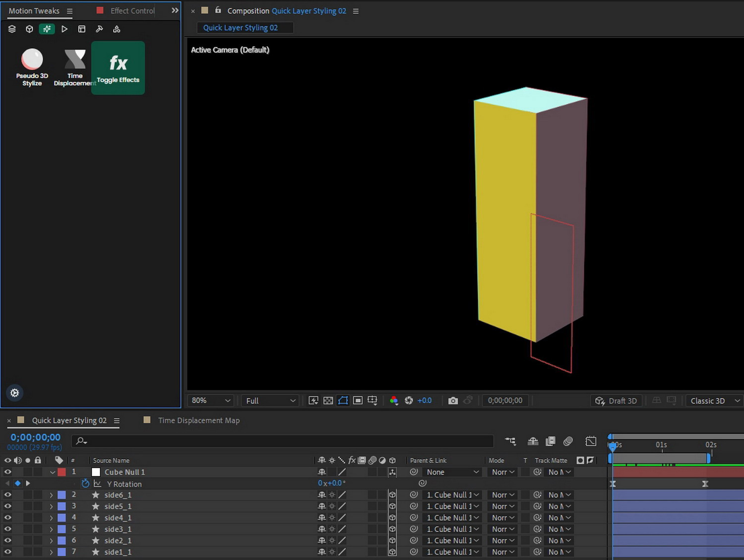
Task: Toggle visibility of Cube Null 1 layer
Action: [8, 472]
